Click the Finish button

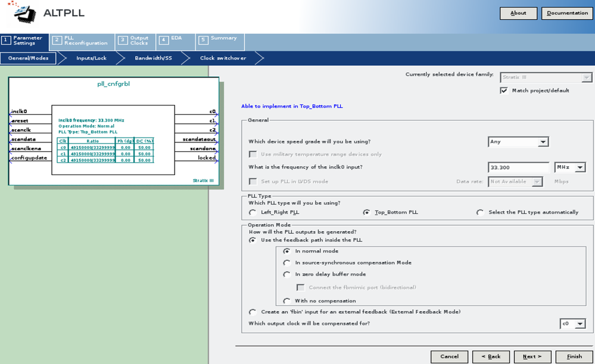tap(574, 357)
